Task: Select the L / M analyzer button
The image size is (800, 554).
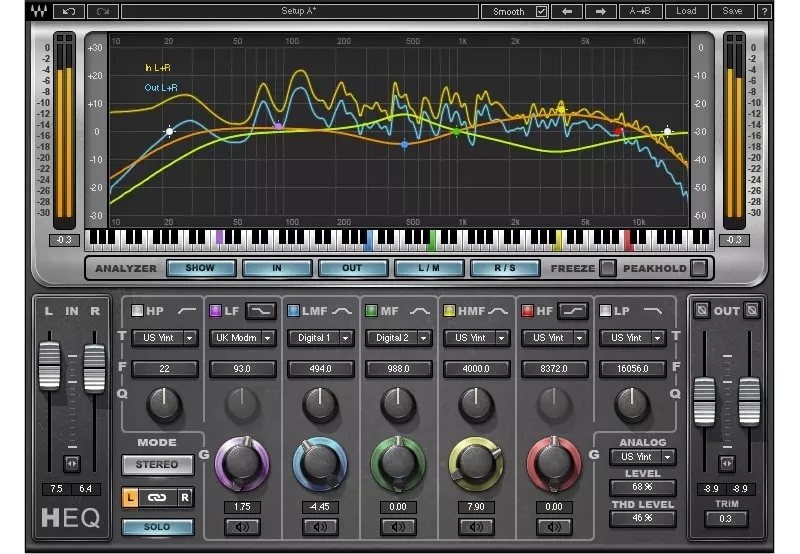Action: 429,268
